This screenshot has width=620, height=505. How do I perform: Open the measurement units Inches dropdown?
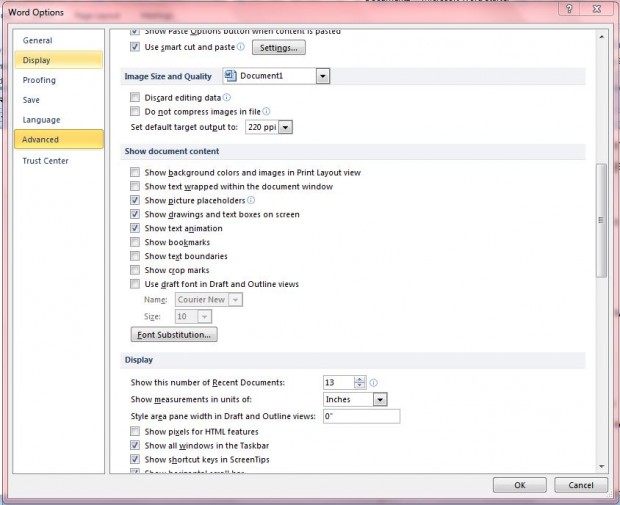pyautogui.click(x=380, y=399)
